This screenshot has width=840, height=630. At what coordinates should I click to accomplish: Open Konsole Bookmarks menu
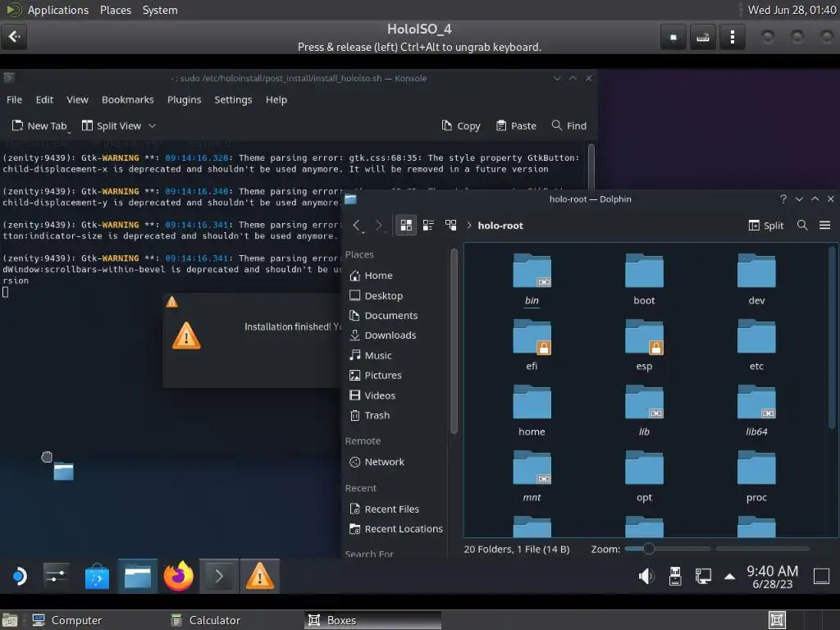pos(127,99)
